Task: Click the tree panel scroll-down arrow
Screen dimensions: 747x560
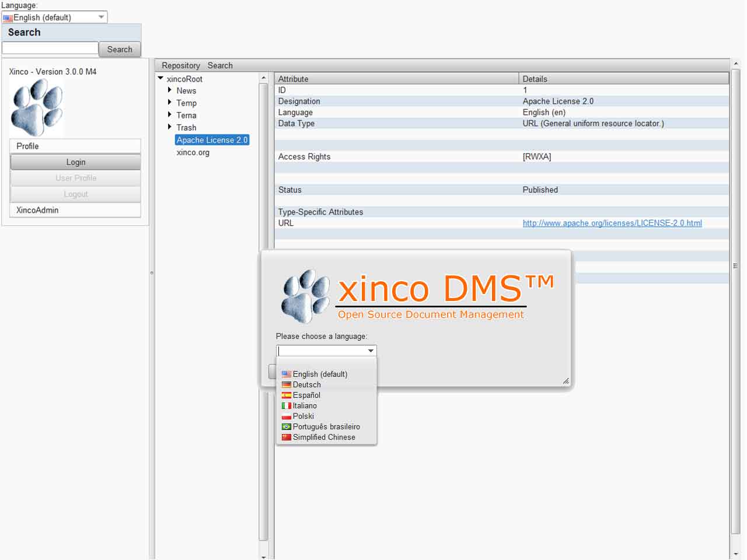Action: pos(263,556)
